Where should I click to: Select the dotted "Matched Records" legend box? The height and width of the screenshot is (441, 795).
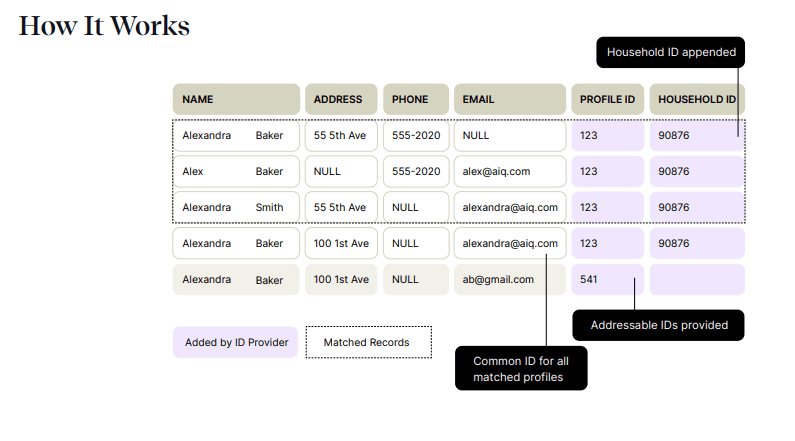pos(368,342)
